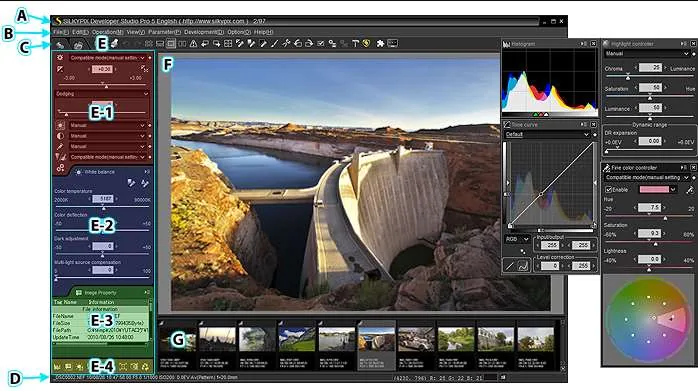
Task: Click the stamp icon beside the E label
Action: 114,43
